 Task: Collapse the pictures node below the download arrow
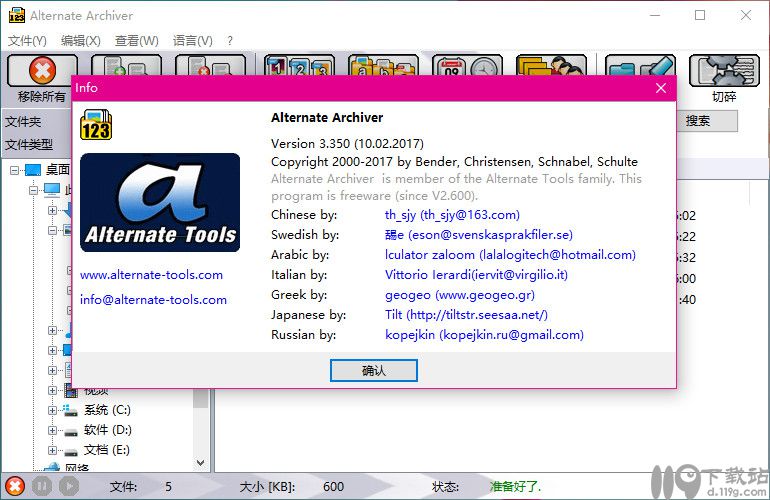(x=52, y=230)
